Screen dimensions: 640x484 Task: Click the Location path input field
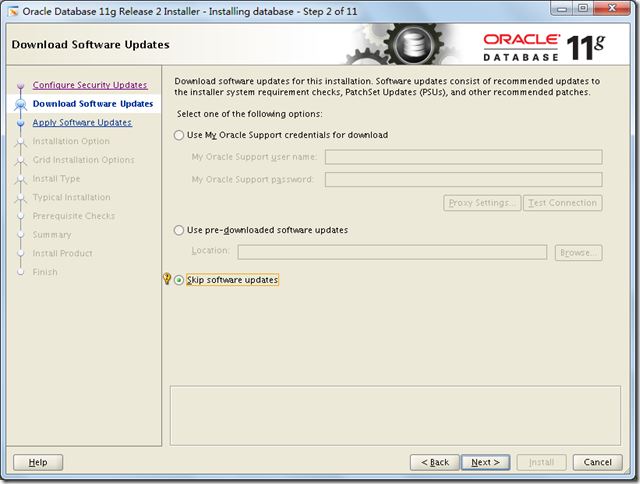pos(392,252)
